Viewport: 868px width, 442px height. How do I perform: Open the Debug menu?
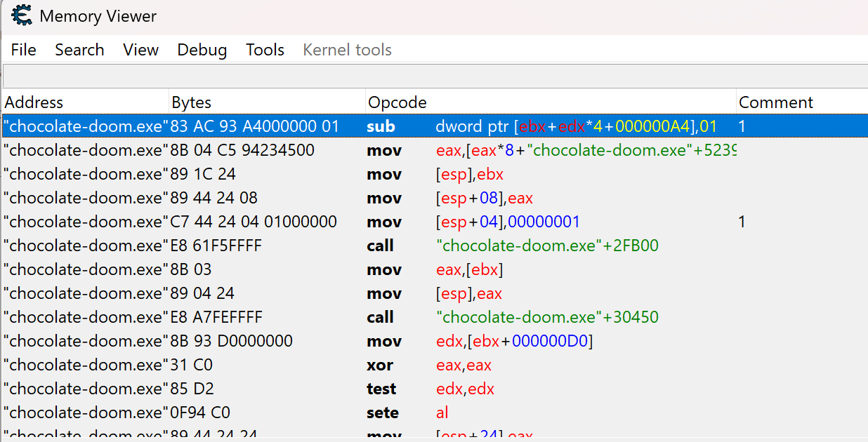[202, 50]
